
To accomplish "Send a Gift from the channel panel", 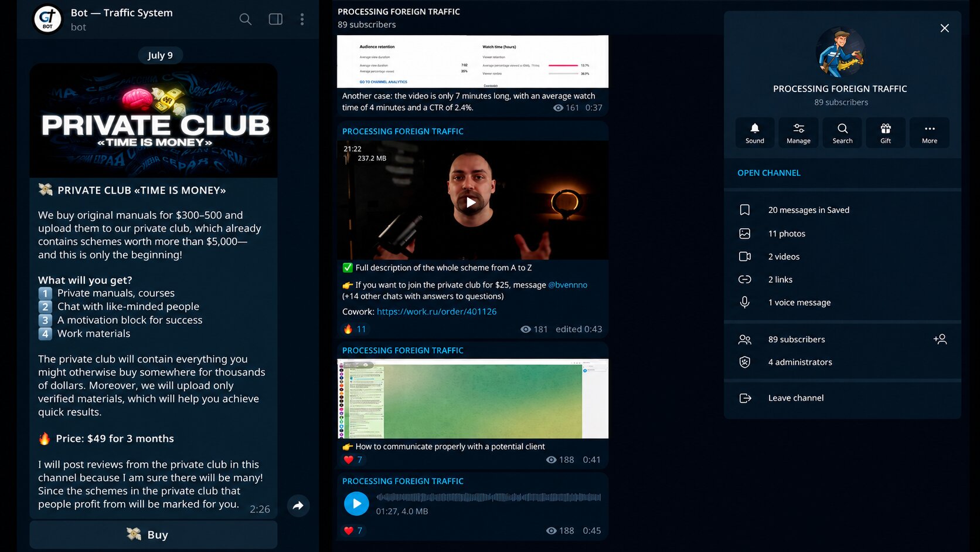I will [886, 133].
